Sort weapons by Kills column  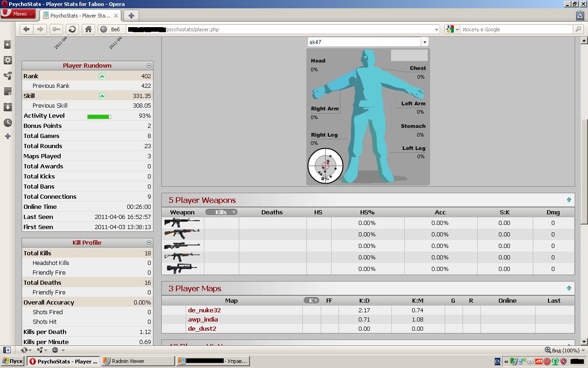click(x=221, y=212)
